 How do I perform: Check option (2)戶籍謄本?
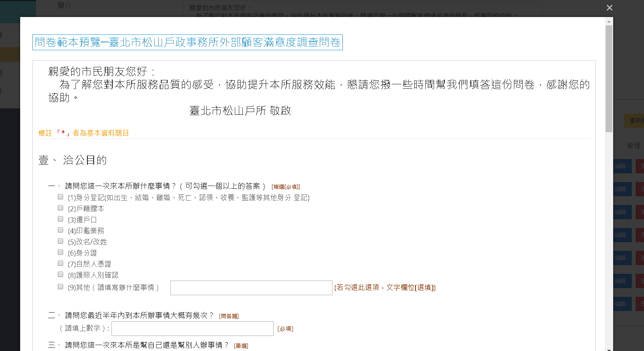[x=60, y=208]
